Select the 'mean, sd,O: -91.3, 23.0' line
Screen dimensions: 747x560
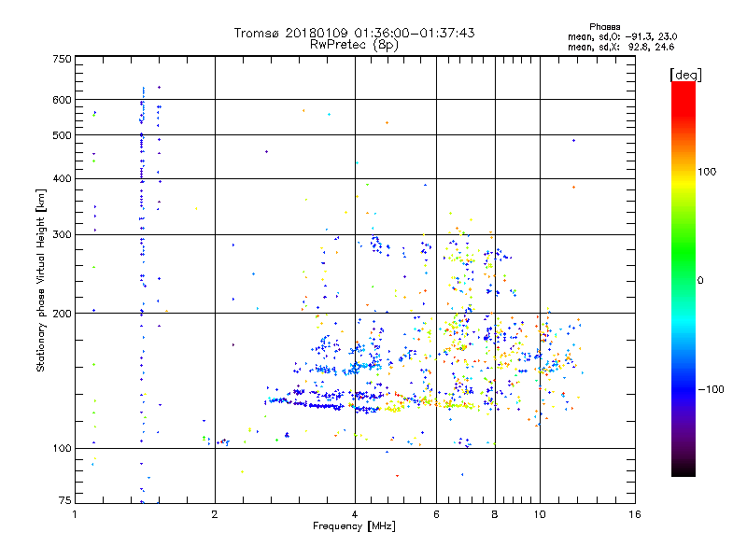pos(622,36)
